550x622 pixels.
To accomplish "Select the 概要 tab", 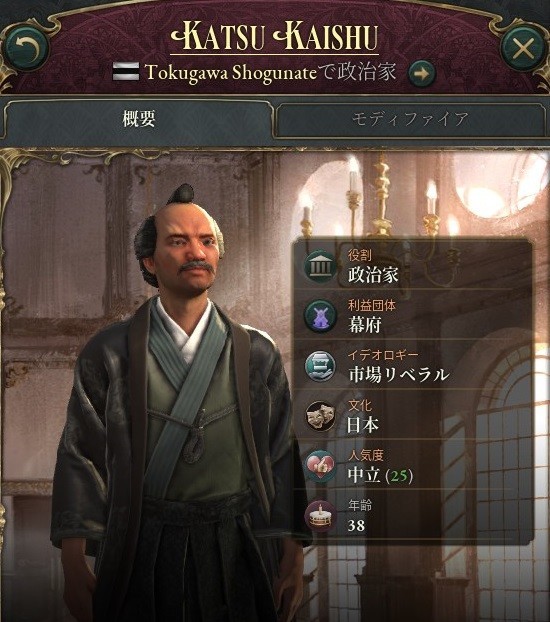I will [138, 118].
